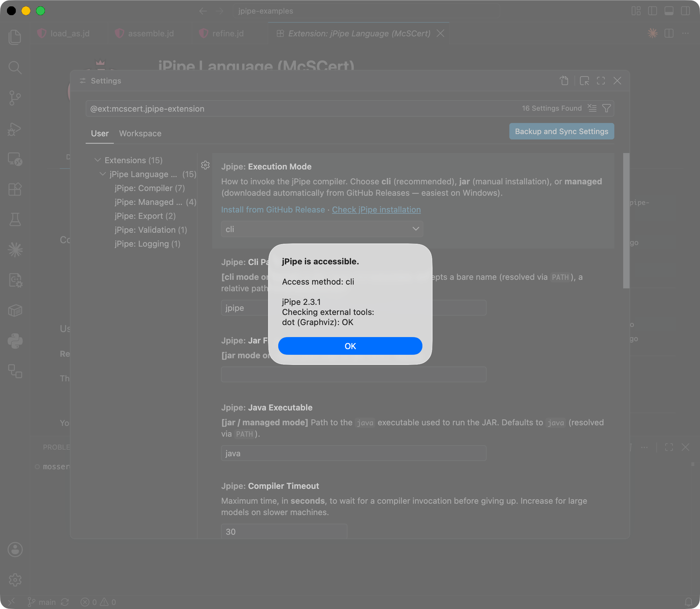Click the empty Jar File path field
The width and height of the screenshot is (700, 609).
point(353,374)
